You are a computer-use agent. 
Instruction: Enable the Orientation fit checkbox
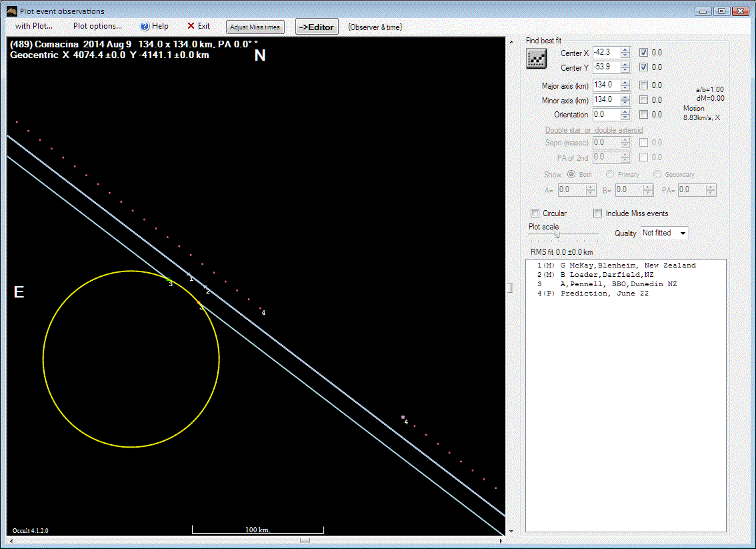643,114
